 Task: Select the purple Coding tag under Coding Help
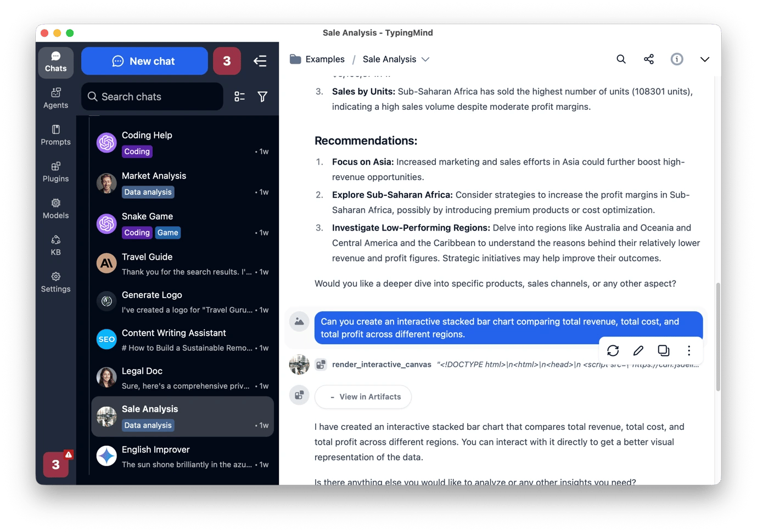[x=137, y=152]
